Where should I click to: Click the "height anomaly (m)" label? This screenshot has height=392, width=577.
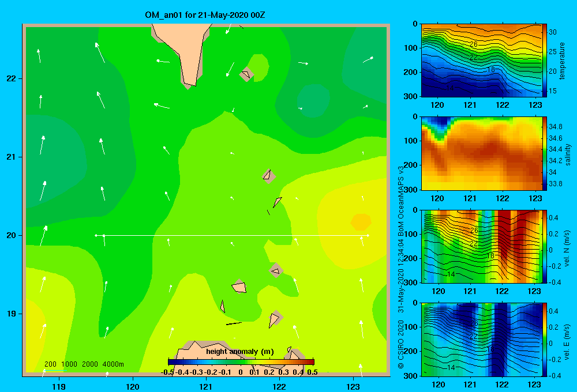pyautogui.click(x=240, y=352)
